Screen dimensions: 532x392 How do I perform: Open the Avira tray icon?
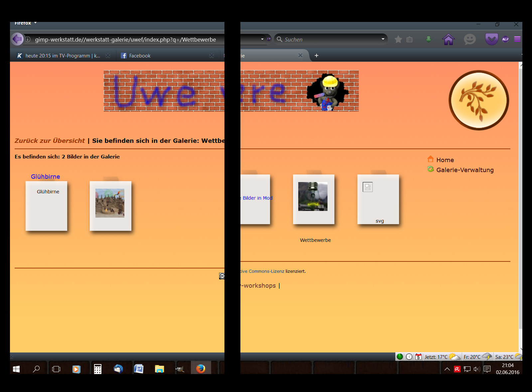[457, 369]
